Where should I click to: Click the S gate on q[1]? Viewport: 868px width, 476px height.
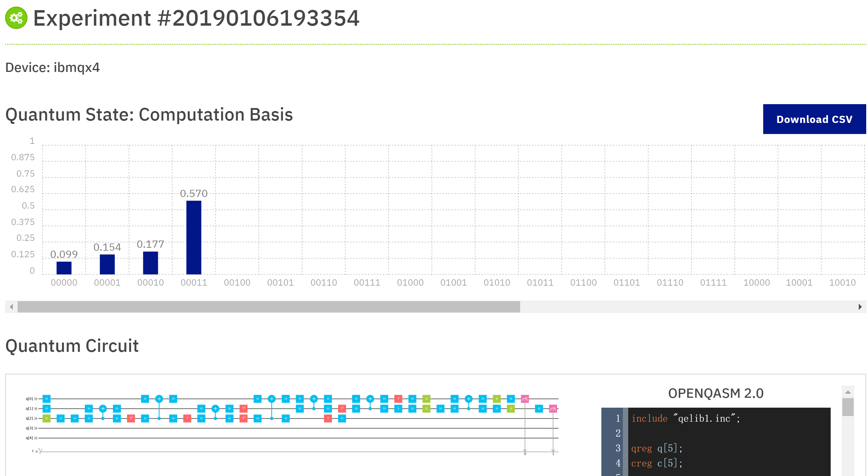coord(398,409)
